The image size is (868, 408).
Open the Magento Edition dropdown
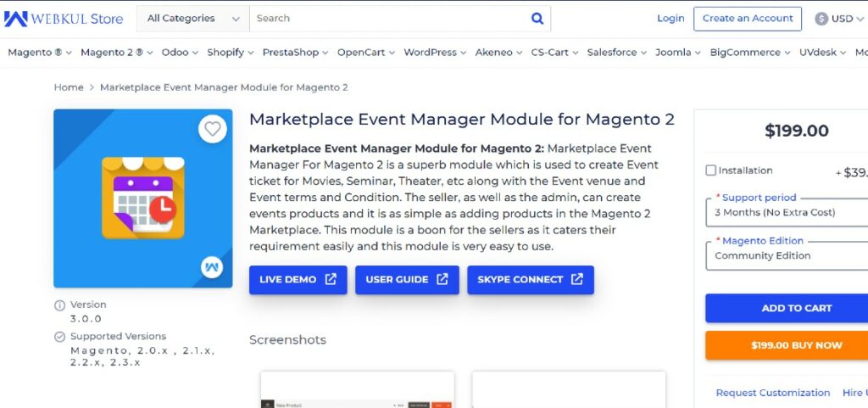(x=787, y=256)
